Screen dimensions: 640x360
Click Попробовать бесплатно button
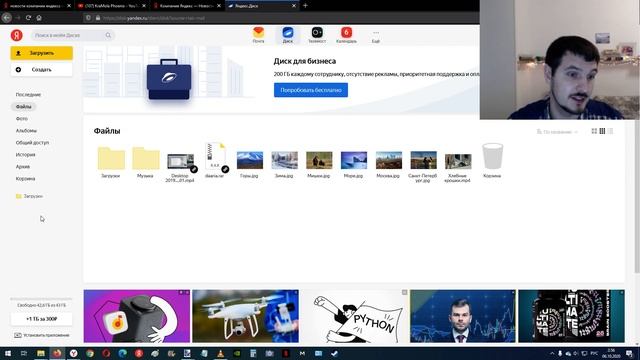(311, 90)
